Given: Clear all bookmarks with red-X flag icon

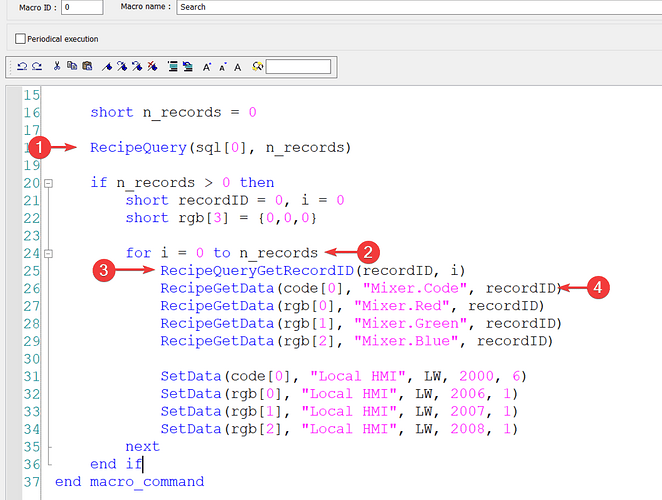Looking at the screenshot, I should coord(152,67).
